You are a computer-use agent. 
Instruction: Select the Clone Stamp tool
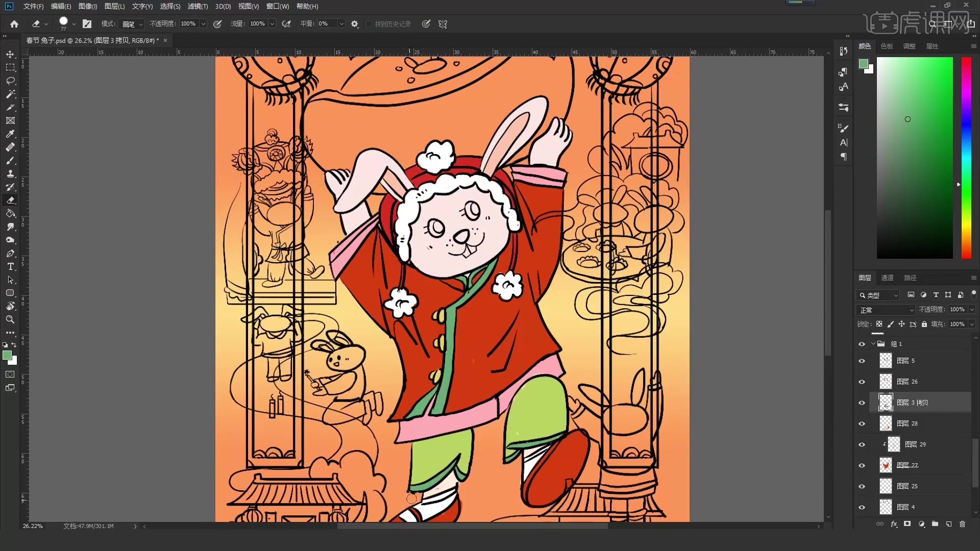[10, 173]
